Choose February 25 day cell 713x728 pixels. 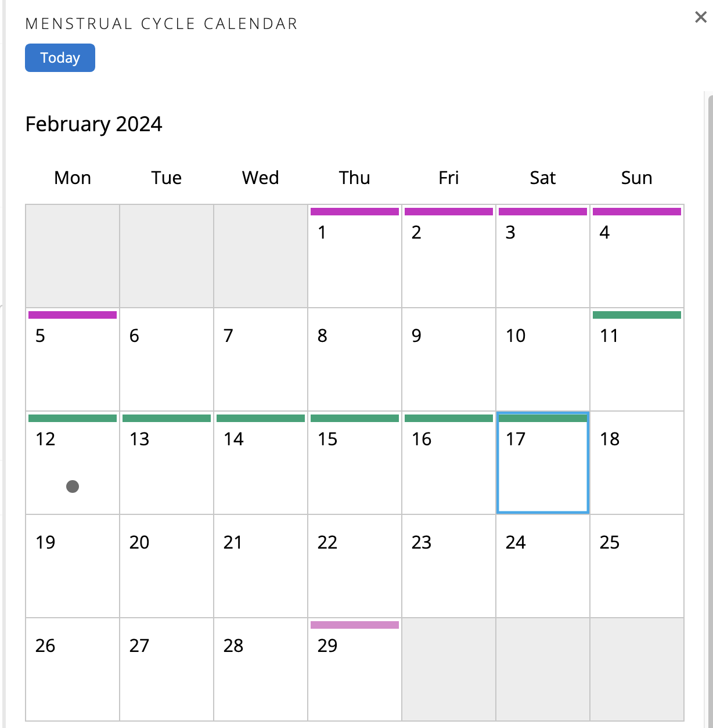[x=637, y=566]
